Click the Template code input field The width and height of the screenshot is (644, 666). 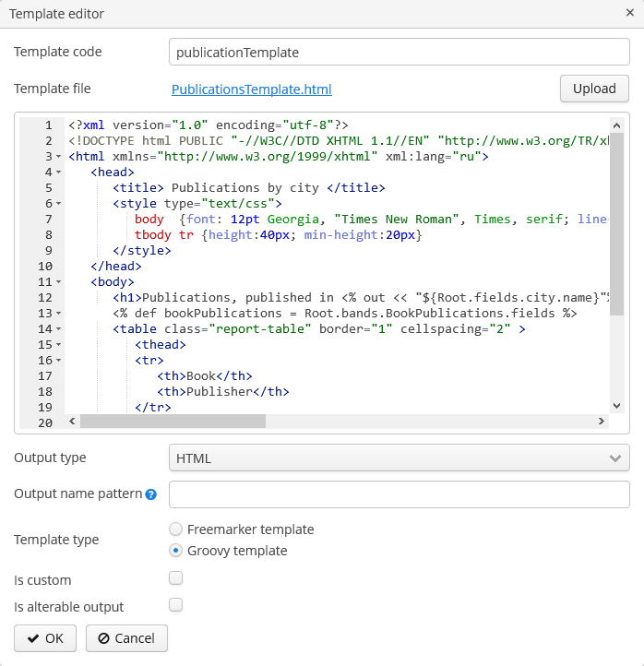pos(400,52)
